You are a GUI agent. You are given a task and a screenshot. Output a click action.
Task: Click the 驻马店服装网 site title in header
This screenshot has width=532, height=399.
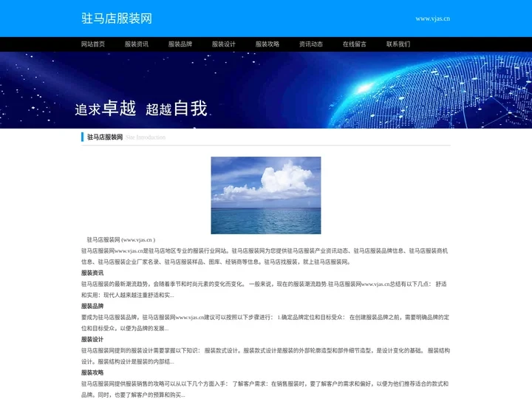click(x=116, y=18)
